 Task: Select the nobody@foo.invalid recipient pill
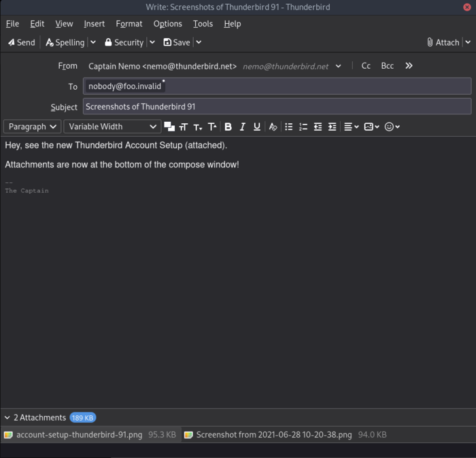click(x=124, y=86)
